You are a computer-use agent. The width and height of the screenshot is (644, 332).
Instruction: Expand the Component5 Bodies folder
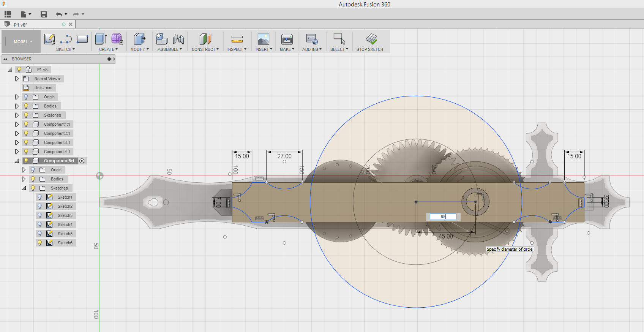tap(24, 179)
